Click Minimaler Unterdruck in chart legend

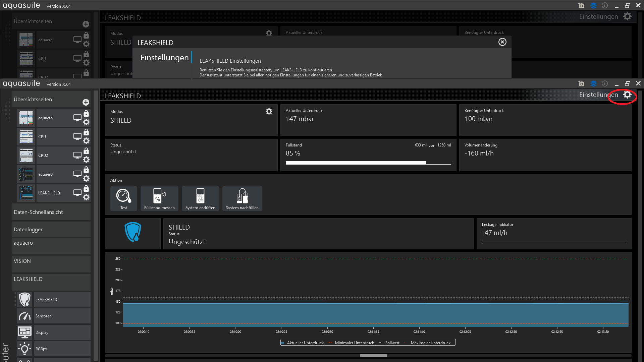(x=354, y=343)
